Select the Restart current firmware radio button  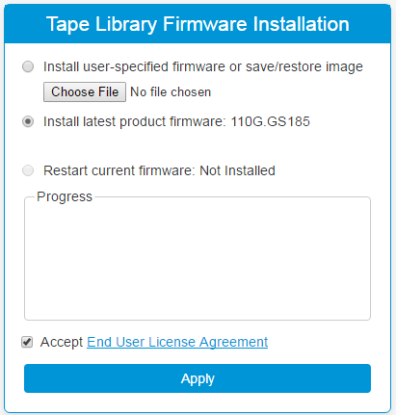(x=28, y=171)
